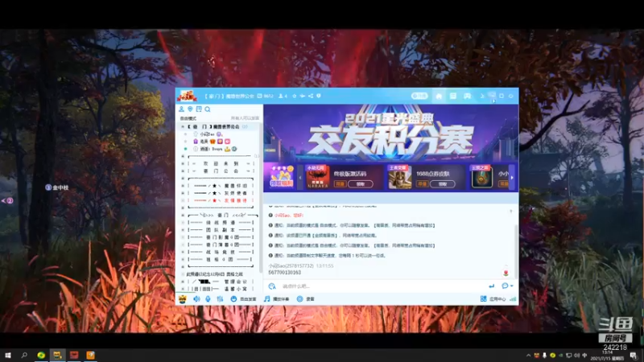The height and width of the screenshot is (362, 644).
Task: Open the 播放伴奏 music accompaniment
Action: coord(276,298)
